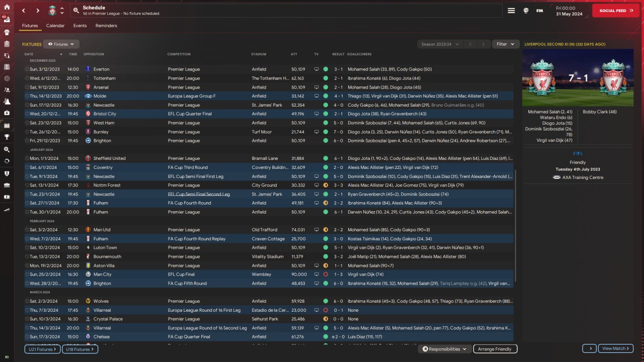Sort by the Competition column header
The width and height of the screenshot is (644, 362).
(179, 54)
